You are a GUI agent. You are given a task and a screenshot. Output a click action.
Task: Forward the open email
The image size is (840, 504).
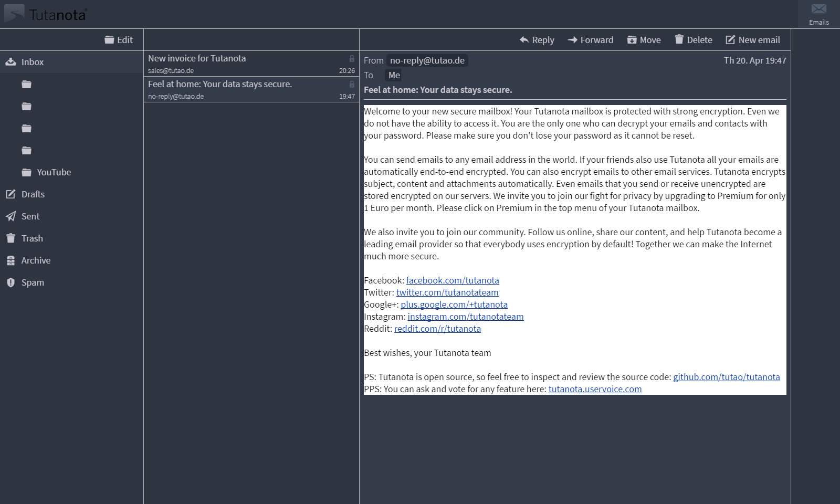(x=590, y=40)
